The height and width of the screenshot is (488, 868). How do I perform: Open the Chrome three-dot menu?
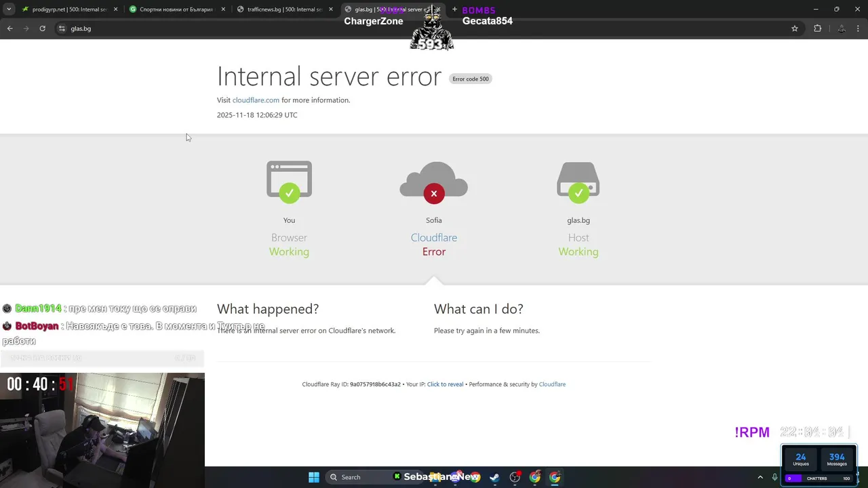pos(859,28)
